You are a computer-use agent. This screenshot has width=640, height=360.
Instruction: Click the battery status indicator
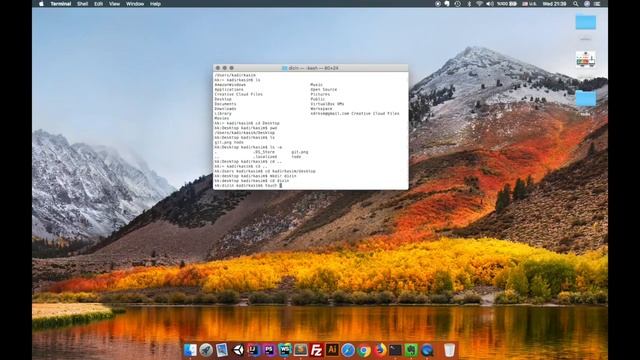pos(507,4)
